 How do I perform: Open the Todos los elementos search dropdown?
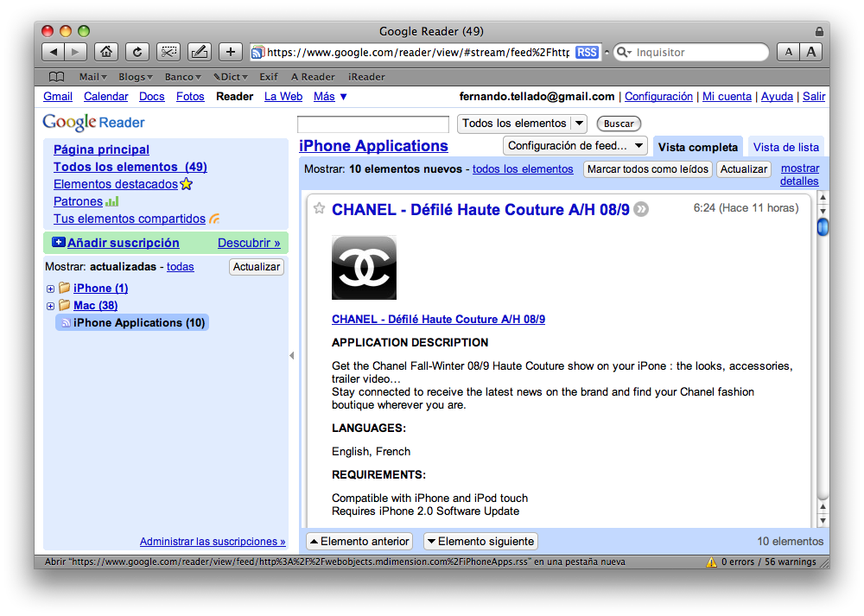pos(522,124)
